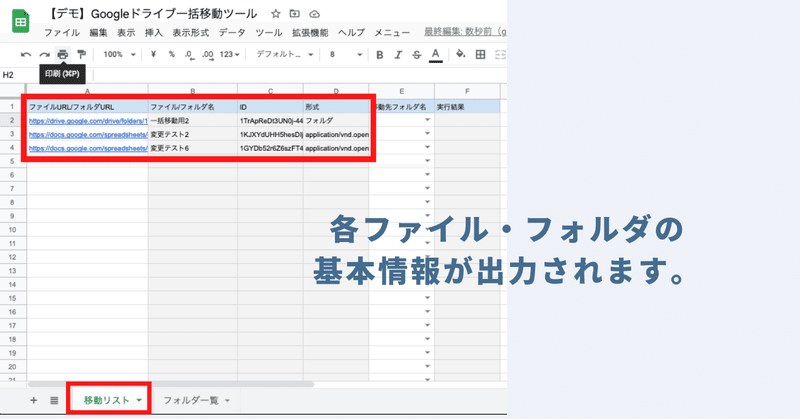Open the 拡張機能 menu
800x419 pixels.
[x=310, y=33]
